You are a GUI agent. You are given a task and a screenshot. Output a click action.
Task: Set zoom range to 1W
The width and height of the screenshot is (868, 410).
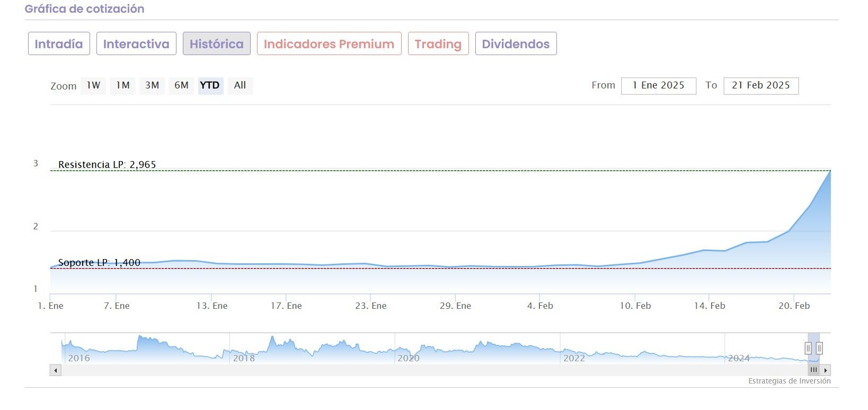click(x=93, y=85)
